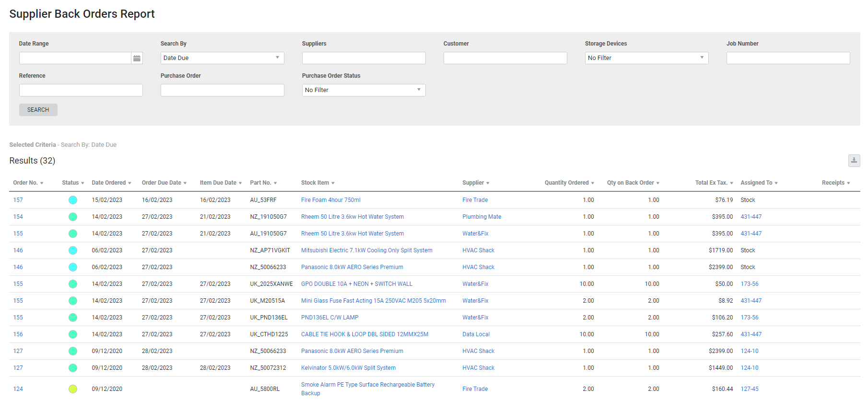The height and width of the screenshot is (401, 868).
Task: Focus the Job Number input field
Action: [x=788, y=58]
